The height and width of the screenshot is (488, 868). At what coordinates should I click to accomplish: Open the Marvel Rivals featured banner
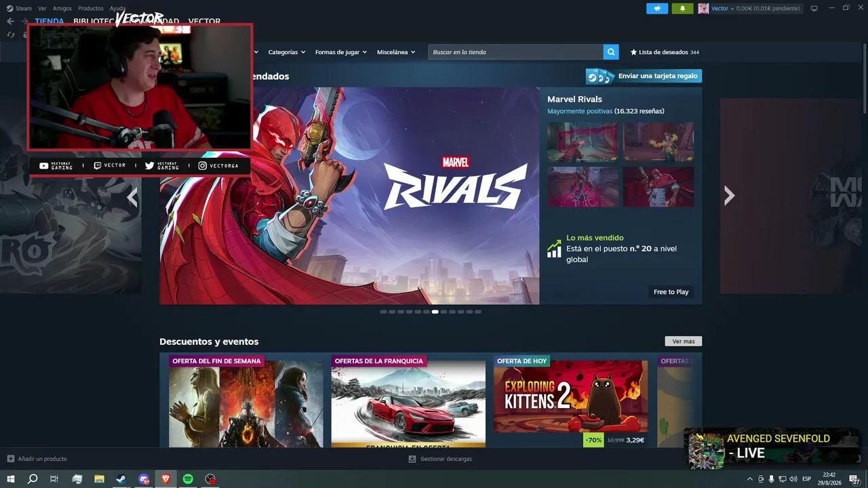[x=349, y=195]
